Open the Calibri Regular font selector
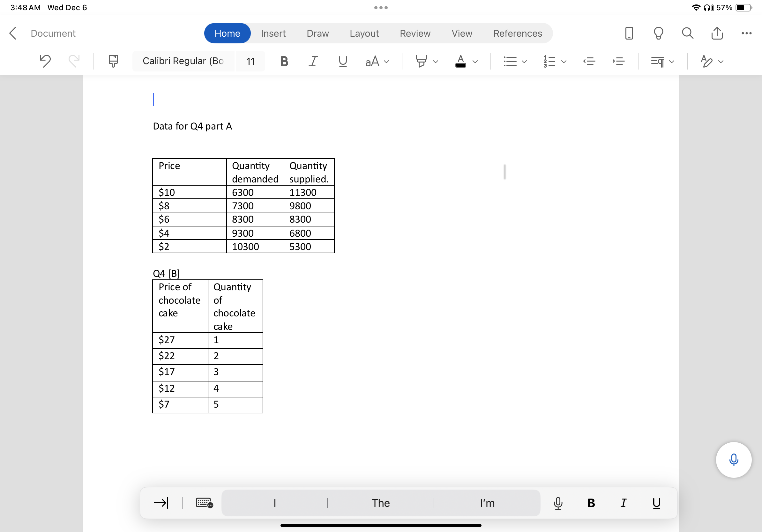 (x=183, y=61)
